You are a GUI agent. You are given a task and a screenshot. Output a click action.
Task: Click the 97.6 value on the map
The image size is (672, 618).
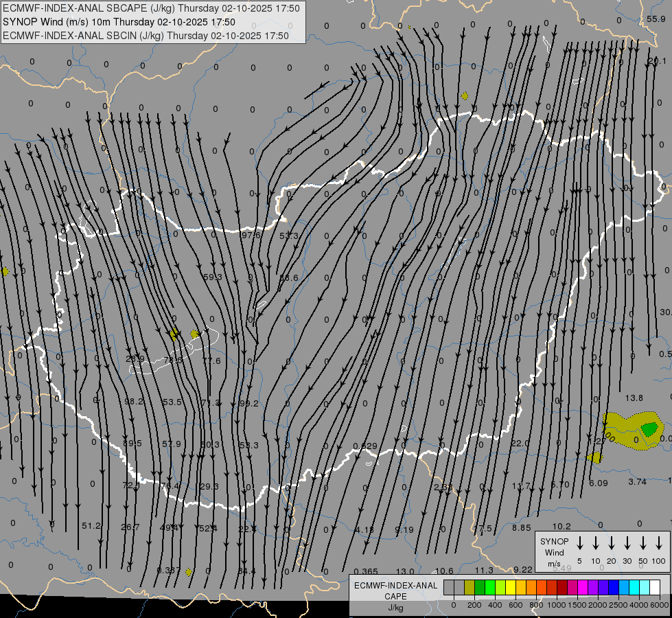[x=252, y=235]
